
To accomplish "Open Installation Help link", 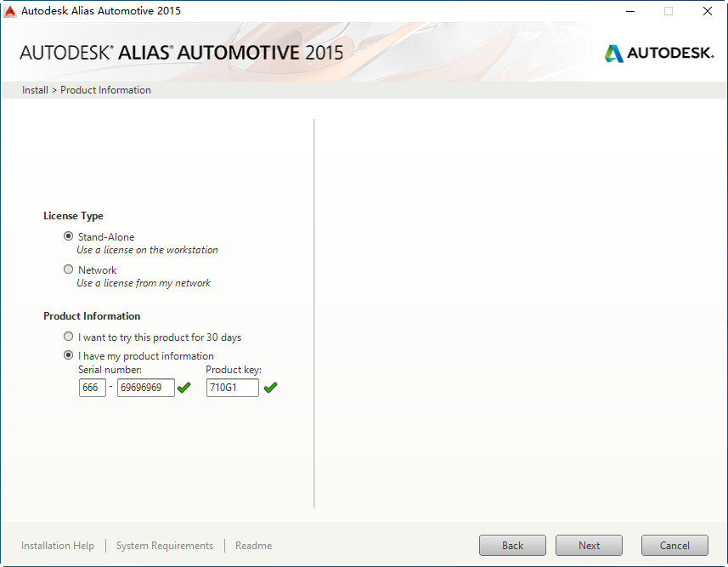I will click(x=58, y=546).
